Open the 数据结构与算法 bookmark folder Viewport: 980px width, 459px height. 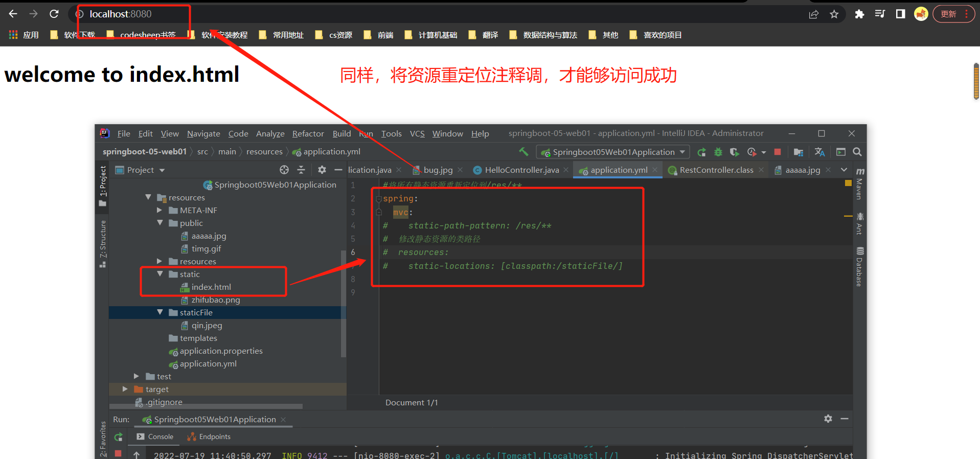coord(543,35)
